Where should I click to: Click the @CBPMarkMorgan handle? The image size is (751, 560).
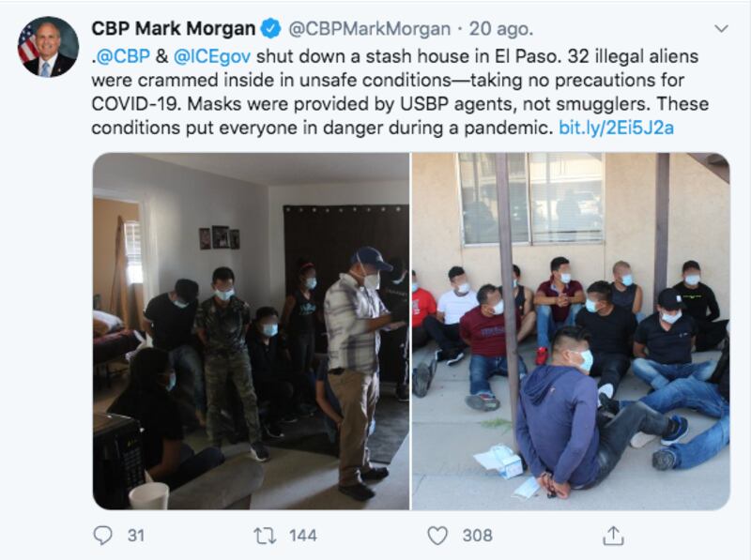369,29
